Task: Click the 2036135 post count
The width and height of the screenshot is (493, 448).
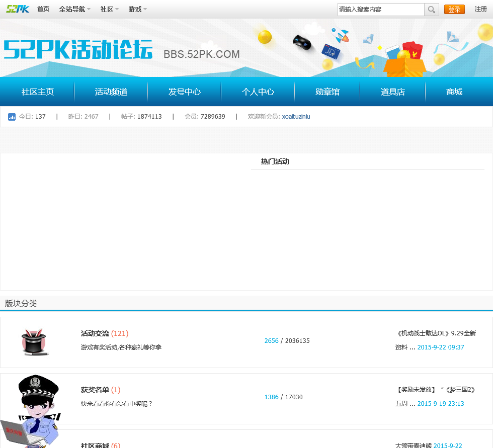Action: click(297, 341)
